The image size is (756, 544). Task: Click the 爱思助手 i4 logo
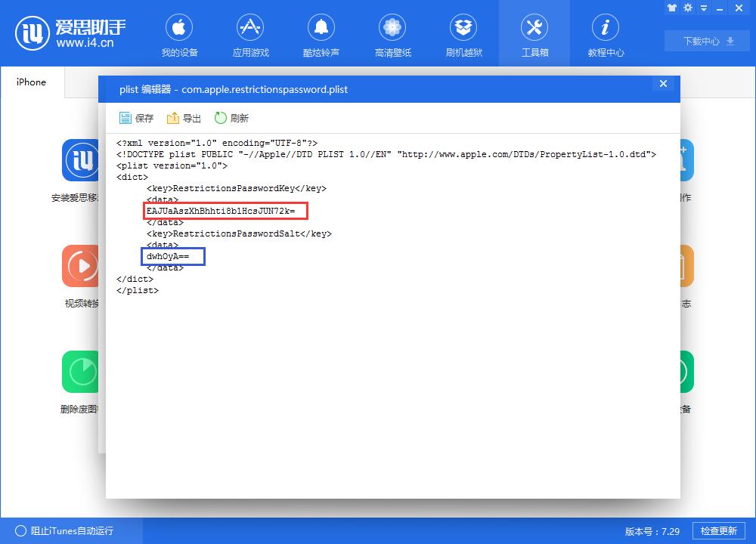click(70, 32)
